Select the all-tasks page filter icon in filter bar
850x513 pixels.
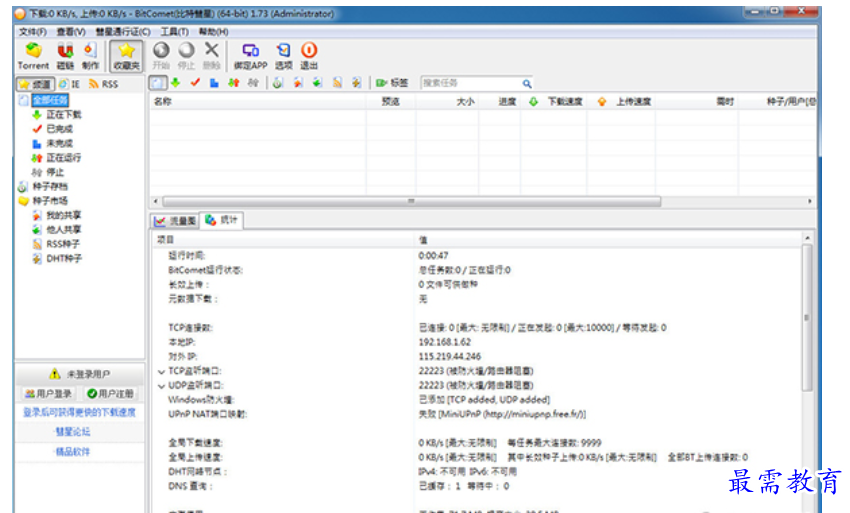tap(158, 83)
